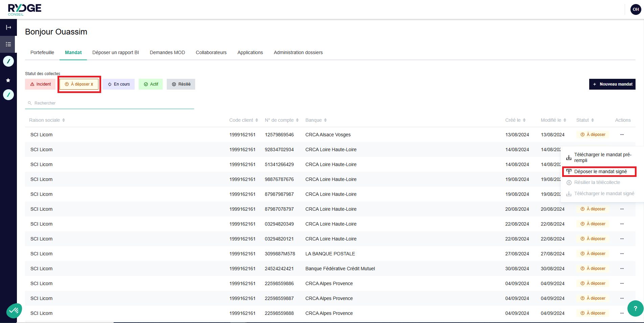Click the second pen icon below star
This screenshot has height=323, width=644.
coord(8,95)
